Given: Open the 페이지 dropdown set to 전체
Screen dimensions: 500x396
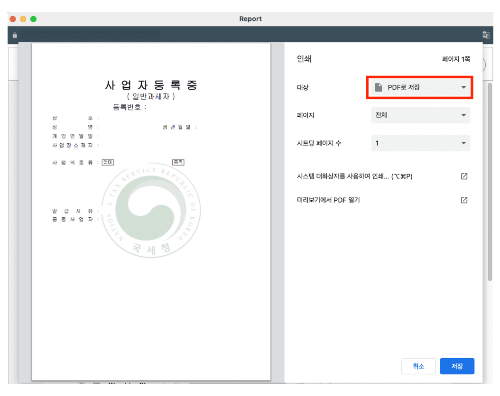Looking at the screenshot, I should [x=420, y=115].
